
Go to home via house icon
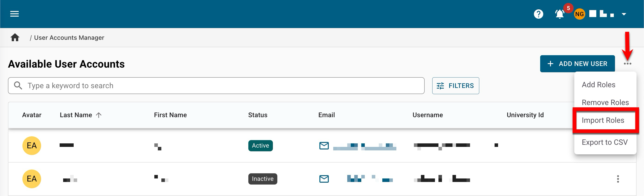tap(15, 37)
